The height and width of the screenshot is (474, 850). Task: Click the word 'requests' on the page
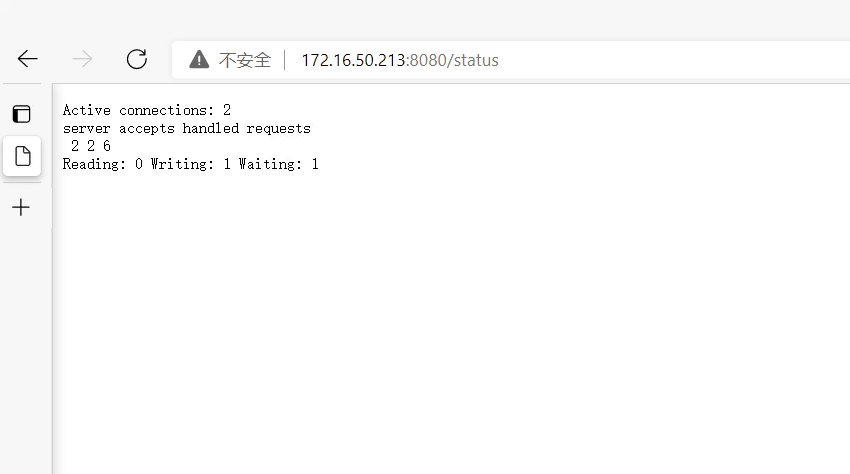tap(279, 129)
